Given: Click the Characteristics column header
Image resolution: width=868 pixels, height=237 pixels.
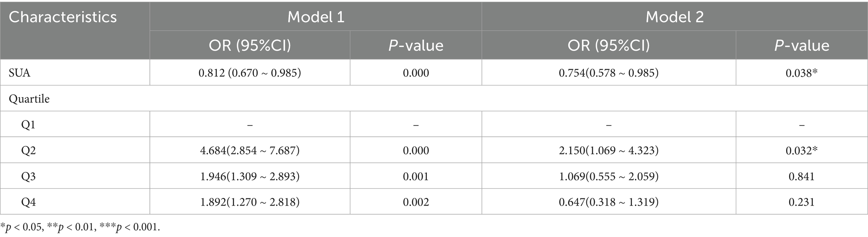Looking at the screenshot, I should tap(63, 17).
